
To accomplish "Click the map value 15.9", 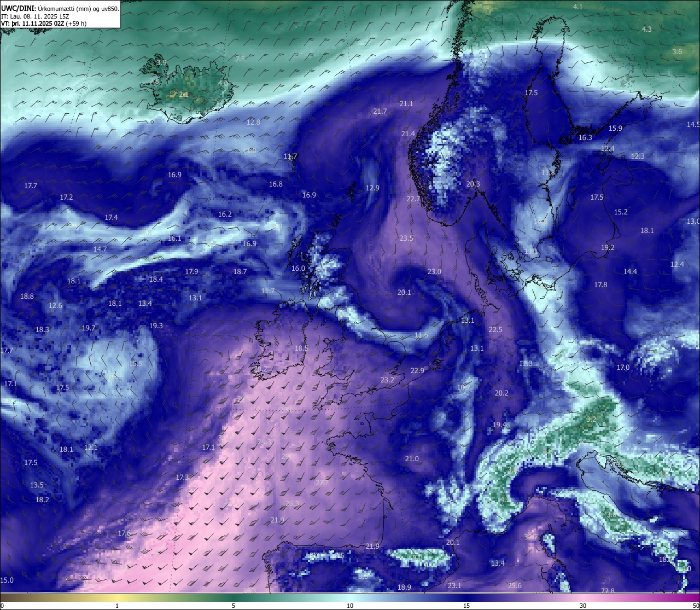I will pyautogui.click(x=615, y=128).
